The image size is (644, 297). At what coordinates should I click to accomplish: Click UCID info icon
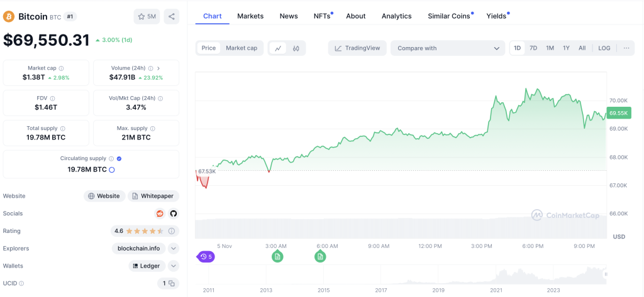click(21, 283)
